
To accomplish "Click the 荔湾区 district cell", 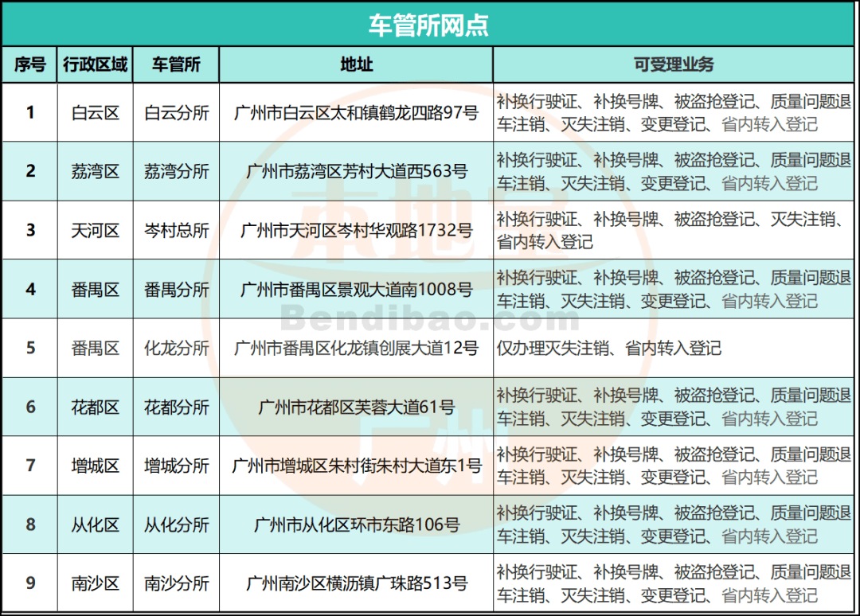I will click(96, 171).
